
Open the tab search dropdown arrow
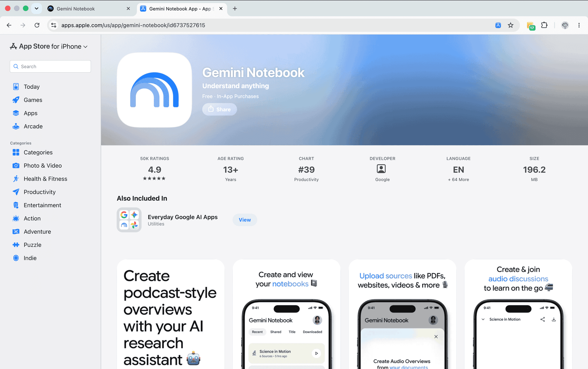click(36, 9)
